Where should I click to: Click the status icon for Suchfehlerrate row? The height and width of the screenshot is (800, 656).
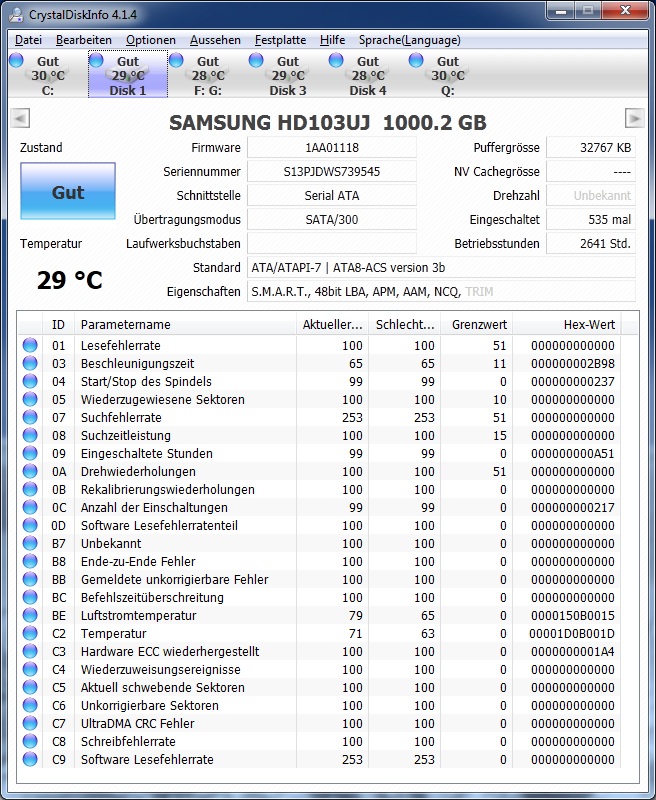pyautogui.click(x=30, y=417)
